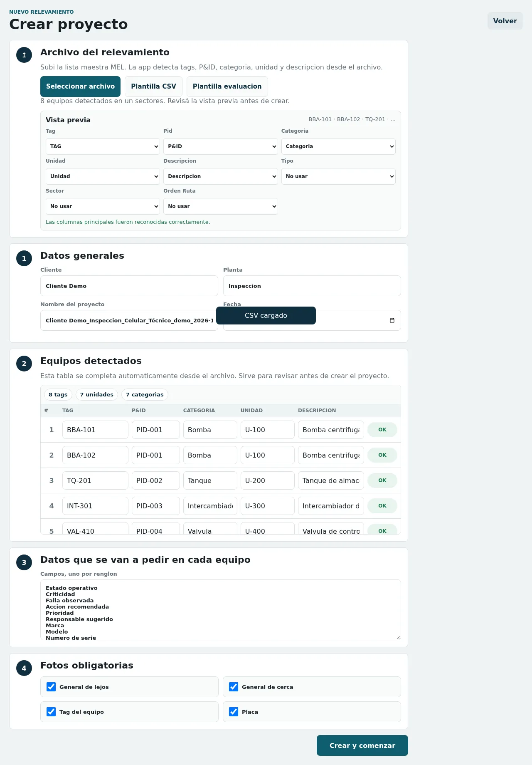Edit the U-300 unit cell
The image size is (532, 765).
coord(268,506)
